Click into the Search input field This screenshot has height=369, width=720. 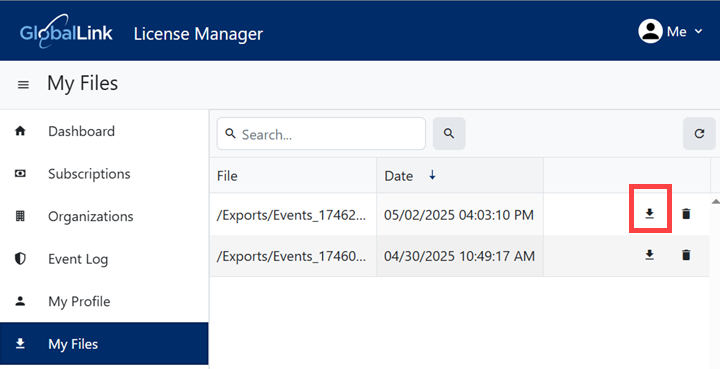pyautogui.click(x=321, y=134)
